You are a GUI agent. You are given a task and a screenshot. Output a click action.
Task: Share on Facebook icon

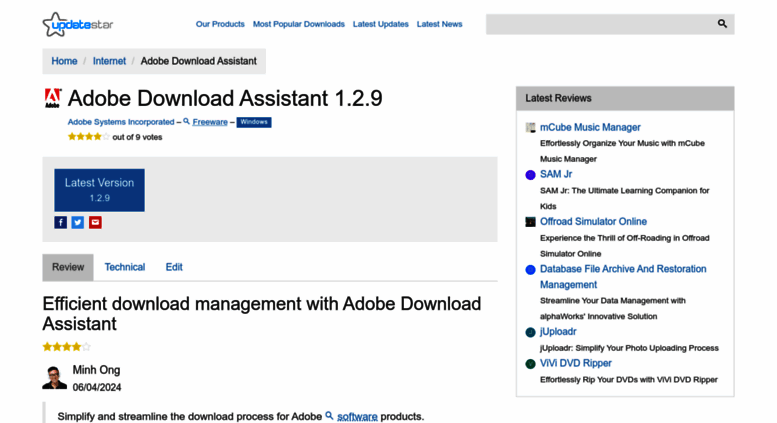coord(60,222)
